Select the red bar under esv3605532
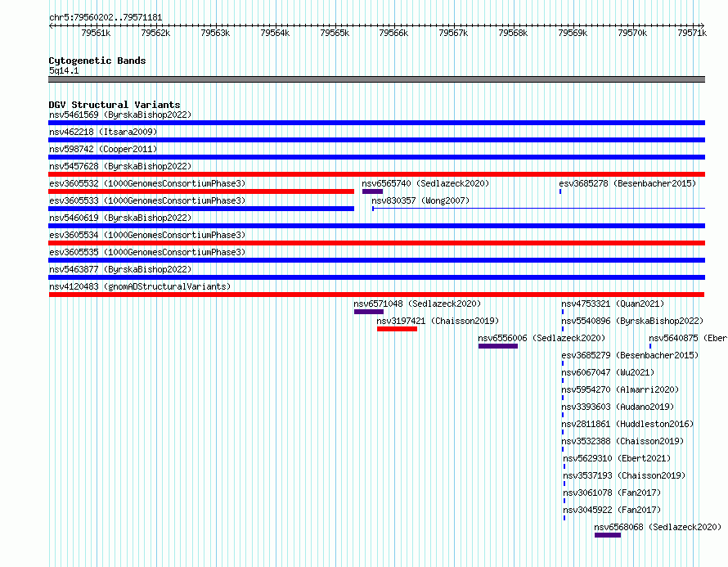The image size is (728, 567). (201, 191)
